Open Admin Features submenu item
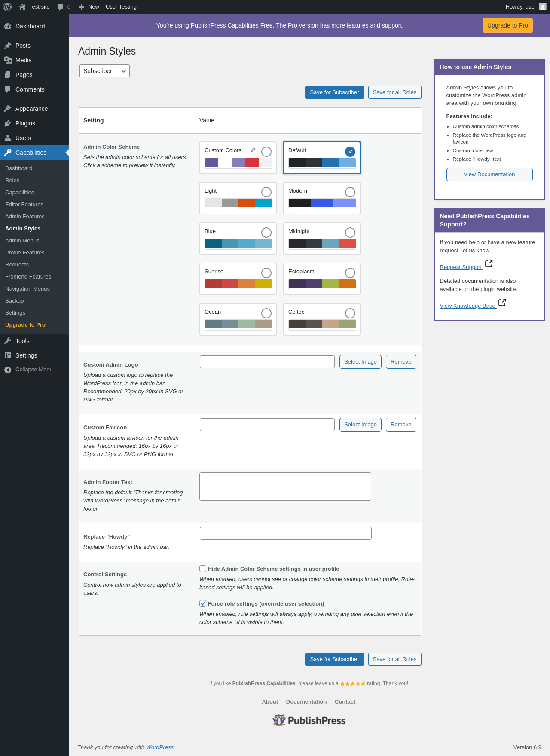This screenshot has width=550, height=756. 25,217
